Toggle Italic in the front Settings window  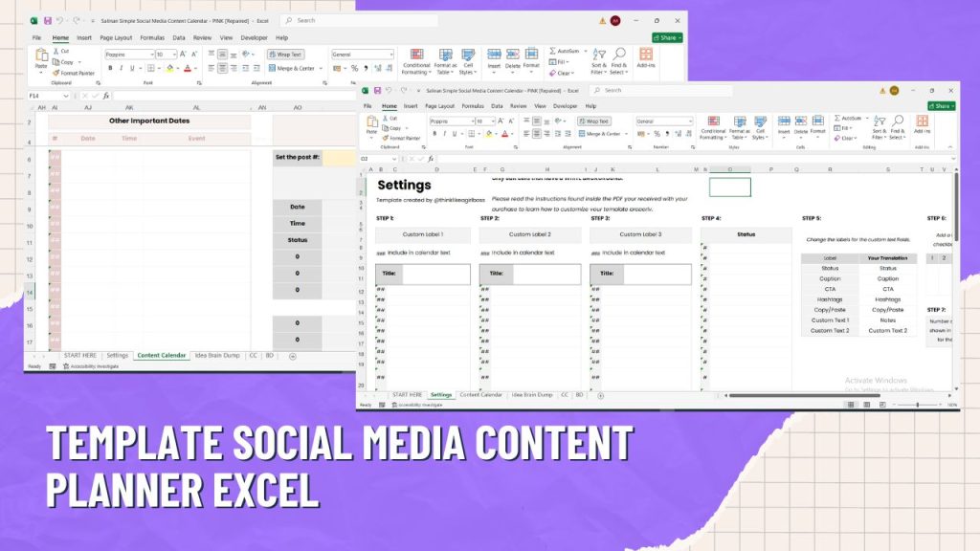tap(444, 134)
